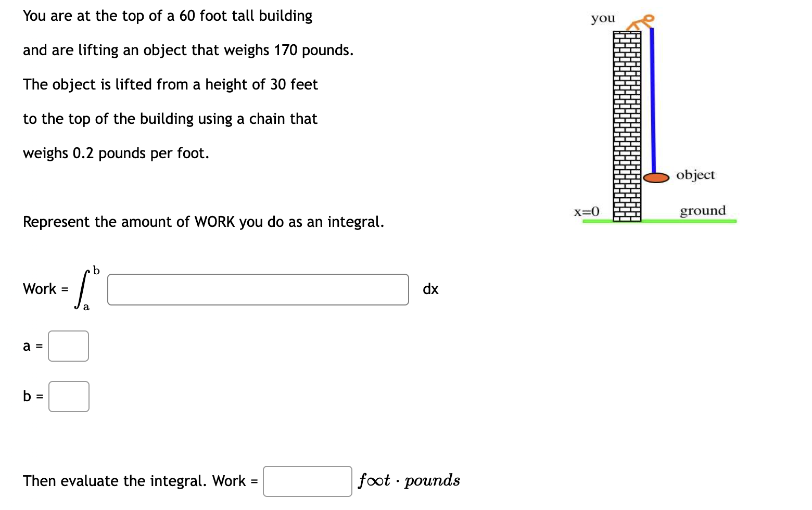This screenshot has width=812, height=510.
Task: Select the text weighs 0.2 pounds per foot
Action: point(116,153)
